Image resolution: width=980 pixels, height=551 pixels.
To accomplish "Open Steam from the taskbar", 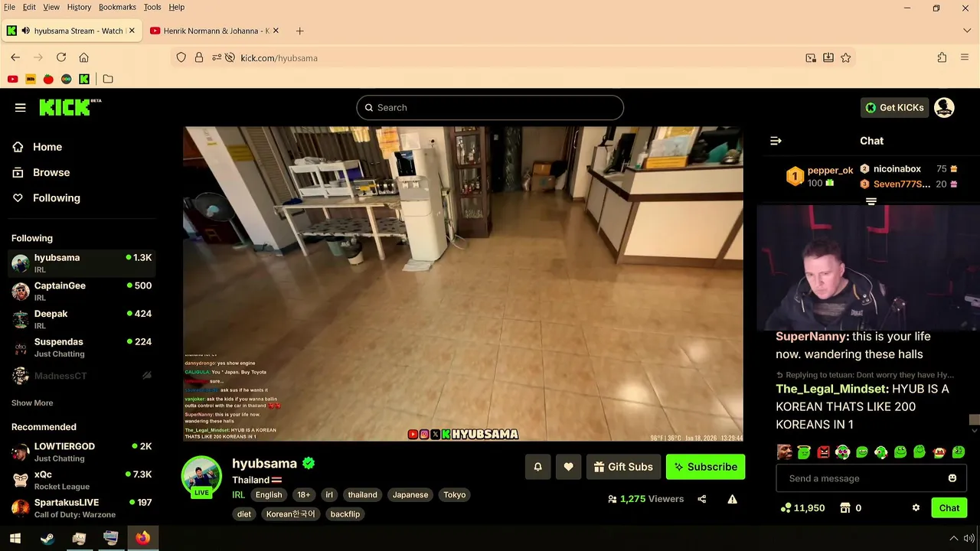I will click(x=47, y=538).
